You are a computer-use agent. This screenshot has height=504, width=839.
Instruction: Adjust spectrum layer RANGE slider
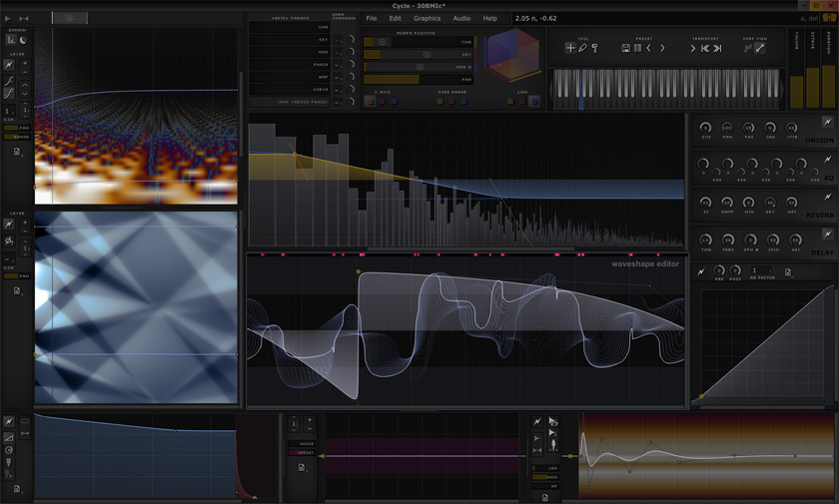coord(17,137)
